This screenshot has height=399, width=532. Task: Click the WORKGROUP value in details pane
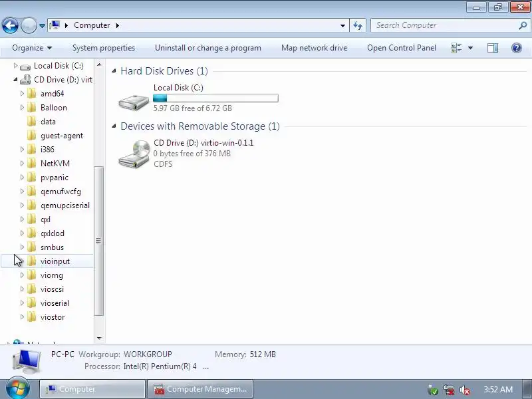coord(148,354)
